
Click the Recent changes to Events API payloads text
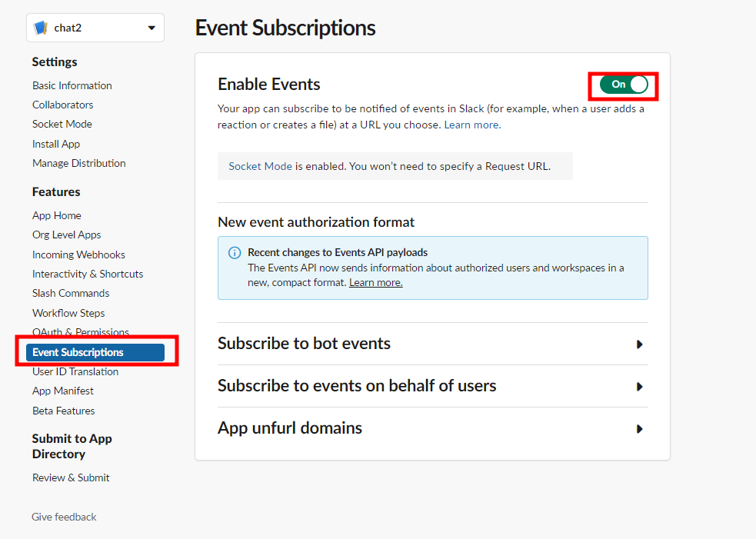pos(338,253)
